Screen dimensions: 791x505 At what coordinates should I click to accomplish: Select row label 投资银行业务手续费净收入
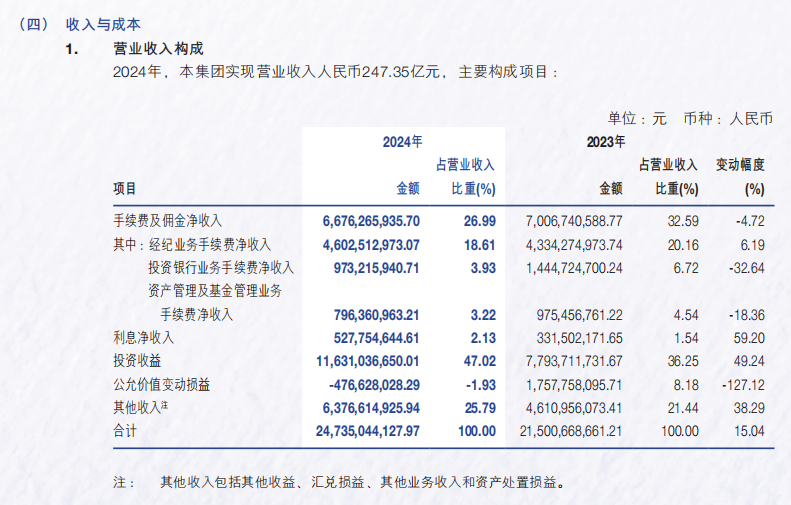tap(221, 267)
